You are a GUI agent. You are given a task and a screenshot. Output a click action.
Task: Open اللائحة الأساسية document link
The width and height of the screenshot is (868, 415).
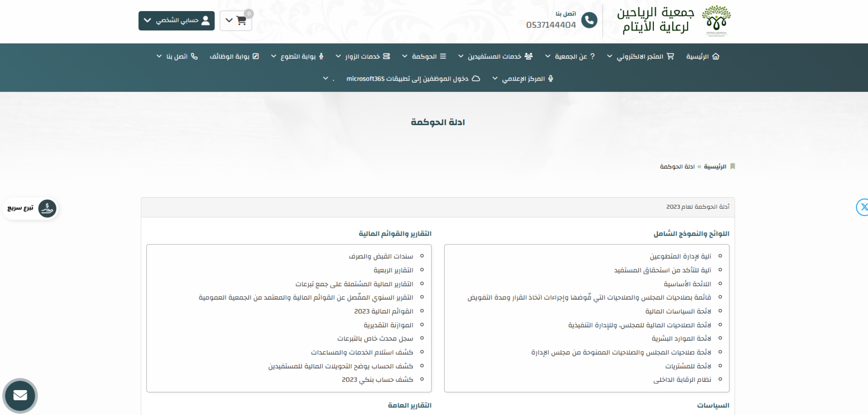pos(687,284)
